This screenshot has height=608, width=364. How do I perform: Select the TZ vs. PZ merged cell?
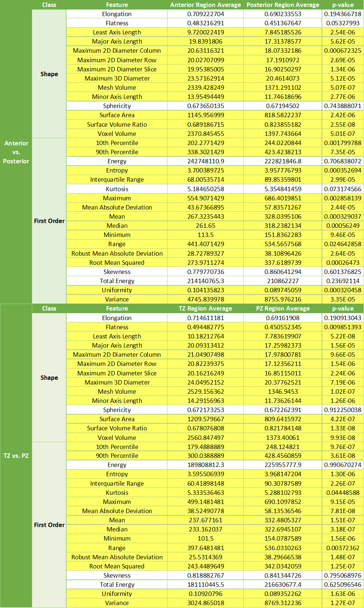pos(16,456)
